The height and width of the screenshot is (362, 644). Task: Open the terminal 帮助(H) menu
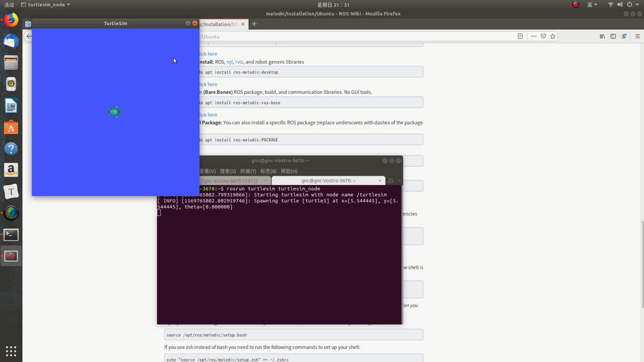point(289,171)
